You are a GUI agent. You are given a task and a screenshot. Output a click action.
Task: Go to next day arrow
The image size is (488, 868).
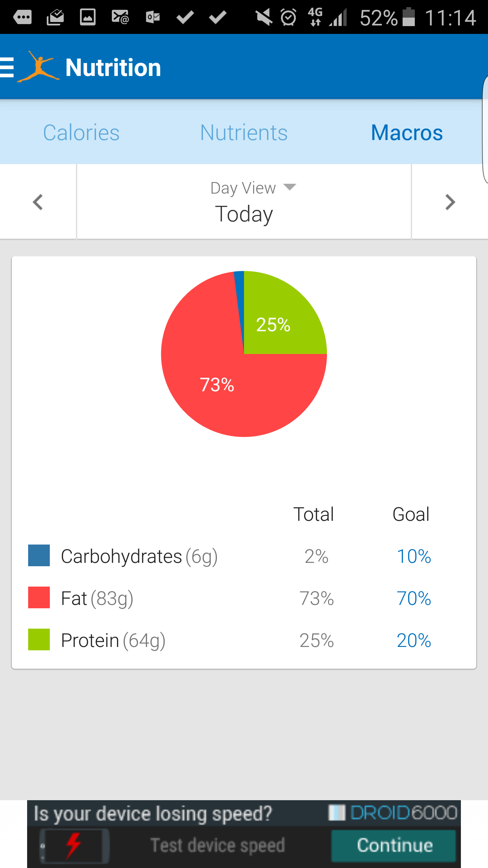tap(450, 202)
